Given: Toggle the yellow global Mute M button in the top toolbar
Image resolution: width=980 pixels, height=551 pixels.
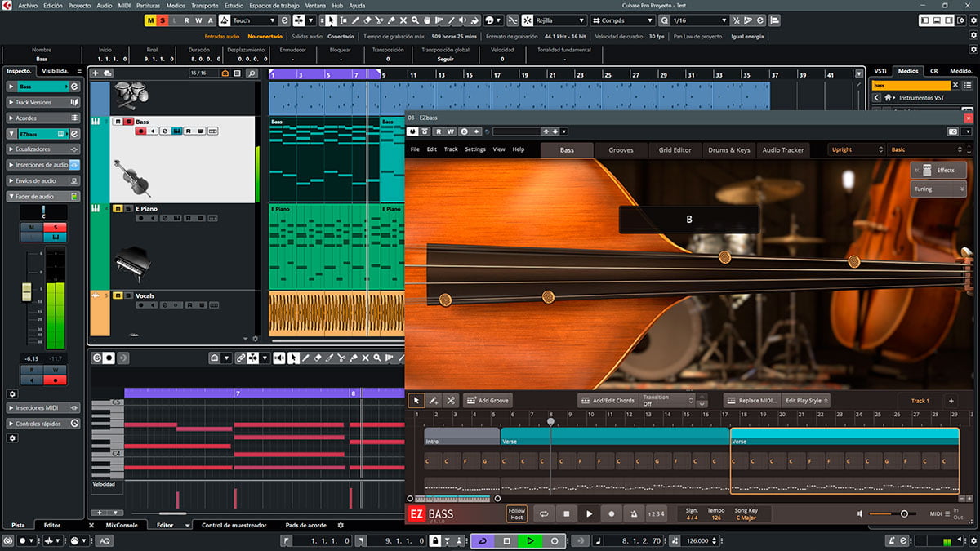Looking at the screenshot, I should [x=149, y=20].
